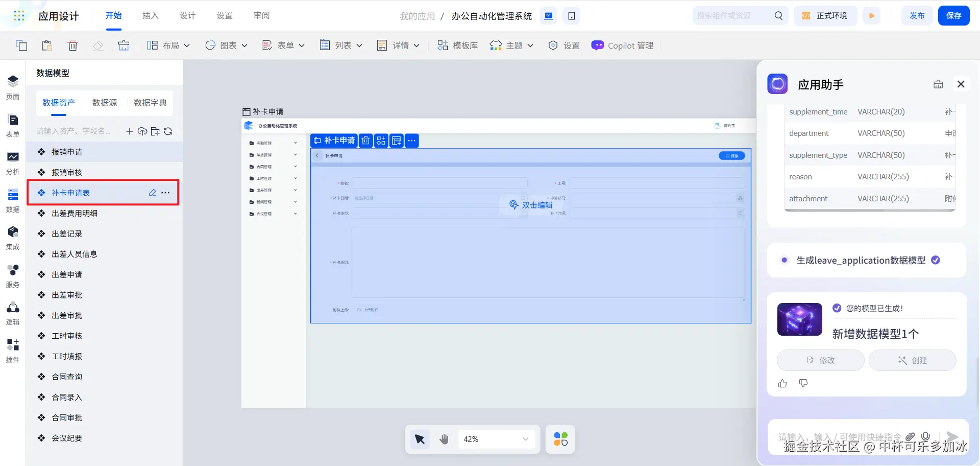The height and width of the screenshot is (466, 980).
Task: Select the 数据资产 tab
Action: click(x=59, y=103)
